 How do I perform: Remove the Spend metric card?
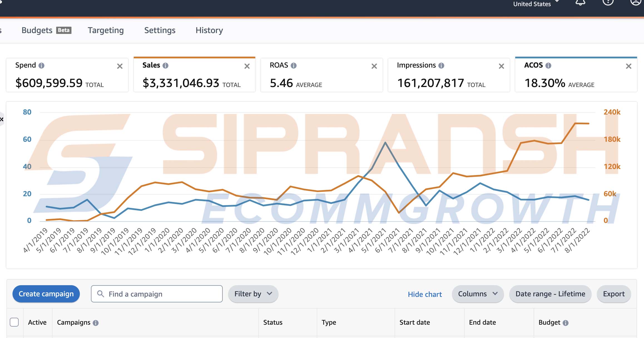tap(120, 66)
